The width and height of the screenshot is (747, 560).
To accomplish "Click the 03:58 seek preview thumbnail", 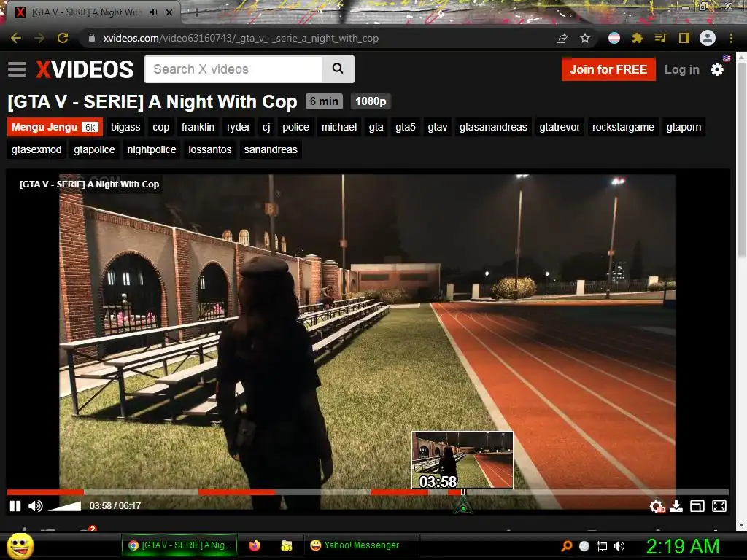I will click(462, 460).
